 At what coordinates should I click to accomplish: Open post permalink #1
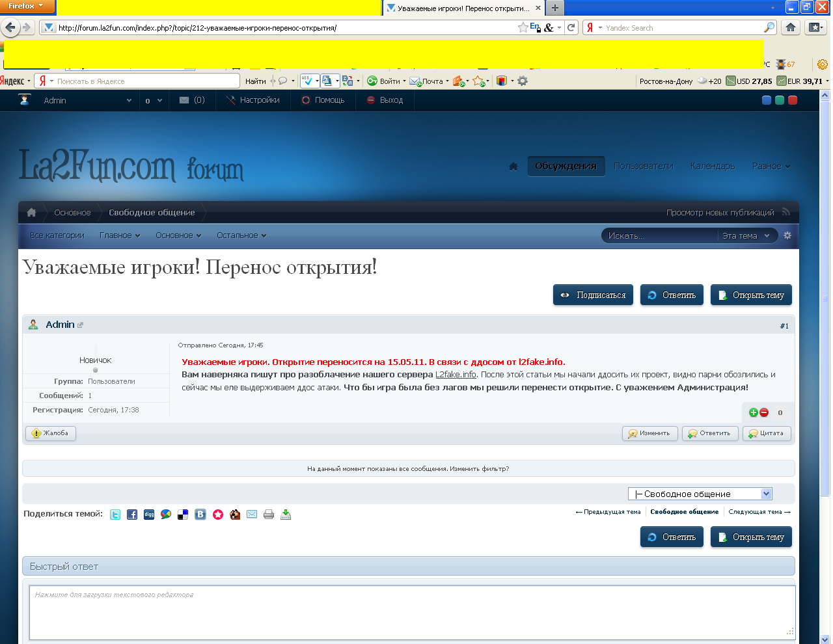[784, 326]
